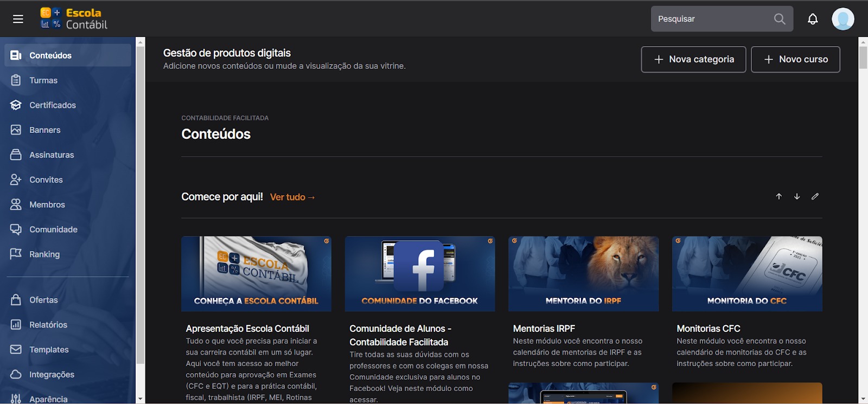Go to Integrações section
This screenshot has width=868, height=404.
(68, 374)
